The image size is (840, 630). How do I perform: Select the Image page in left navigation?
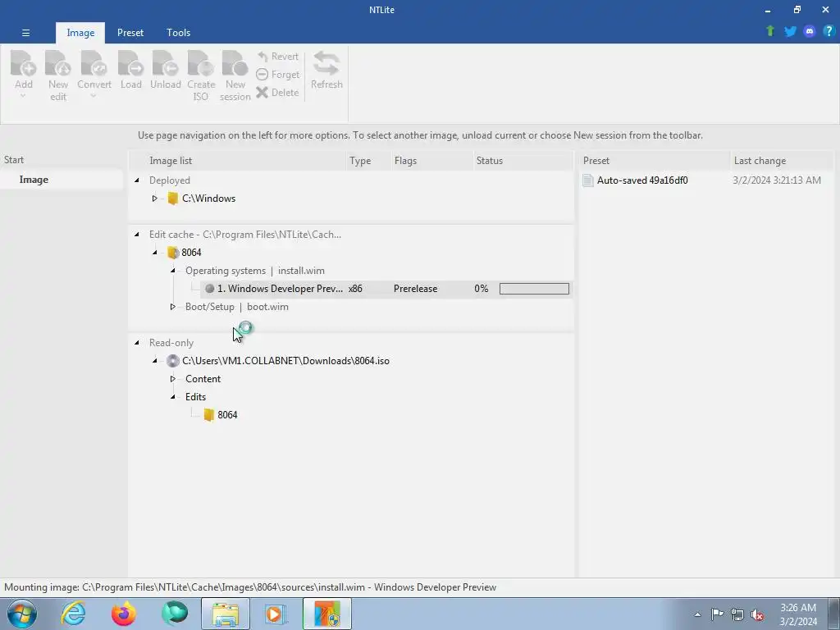[x=62, y=180]
